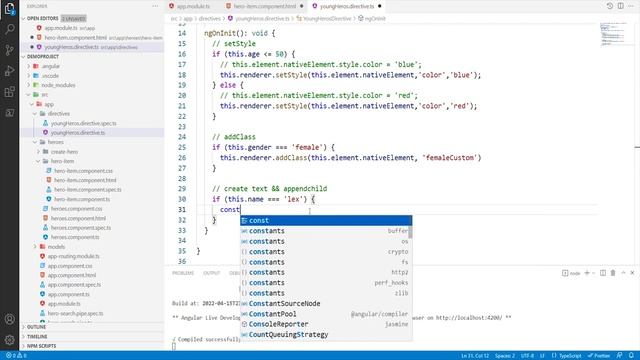
Task: Split the editor to the right
Action: (x=620, y=6)
